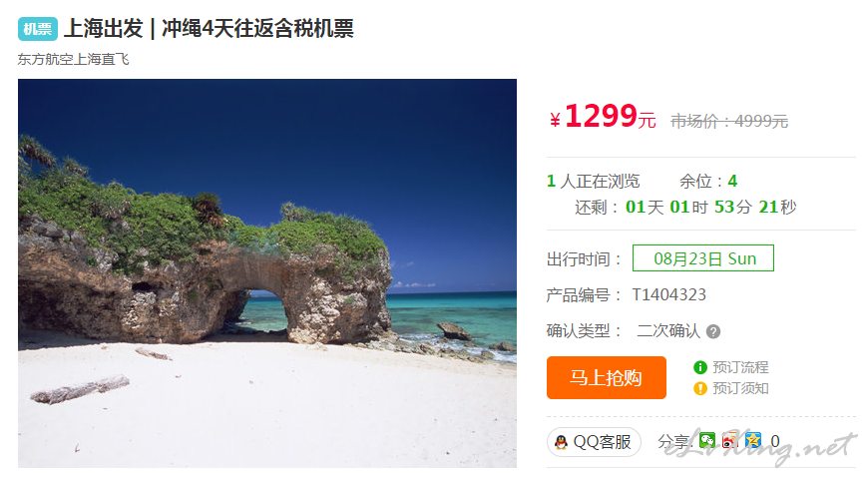Click the ¥1299元 price
Viewport: 868px width, 480px height.
click(x=603, y=117)
